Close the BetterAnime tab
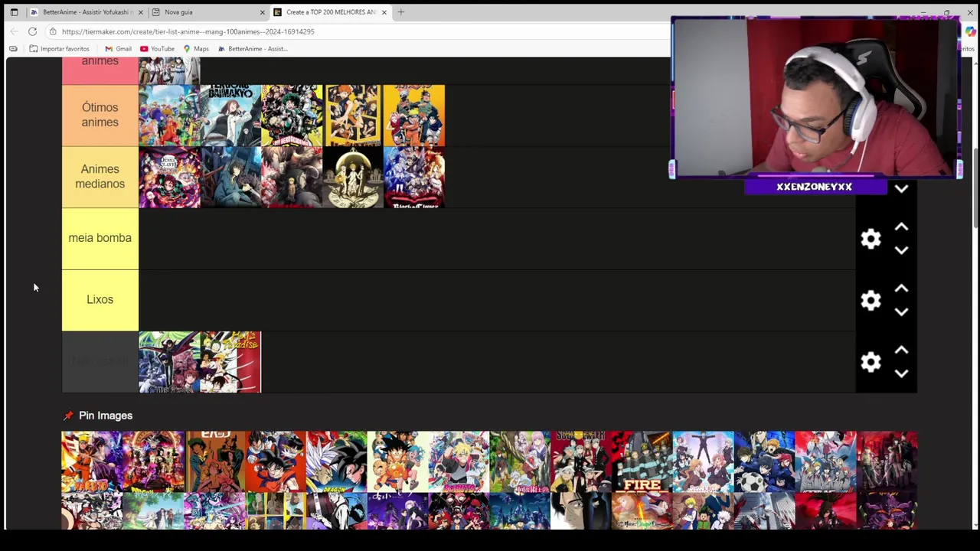980x551 pixels. (x=141, y=12)
